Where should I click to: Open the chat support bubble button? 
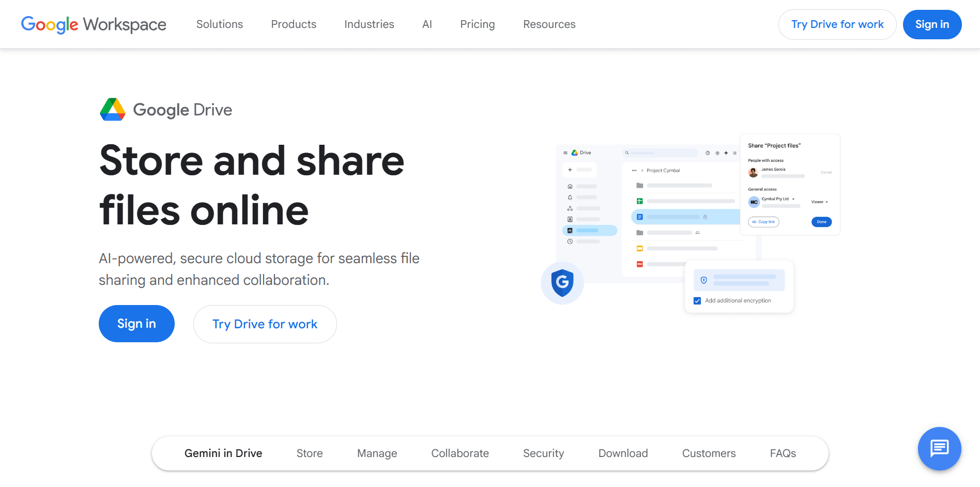(939, 448)
